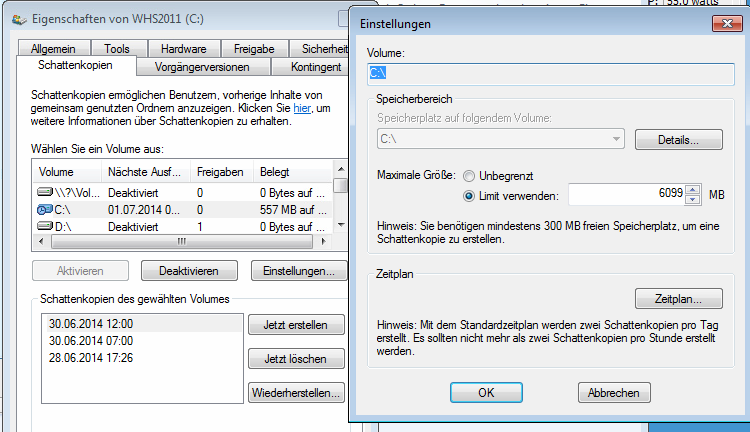Click the drive icon next to \\?\Vol... row
This screenshot has height=432, width=750.
point(45,192)
